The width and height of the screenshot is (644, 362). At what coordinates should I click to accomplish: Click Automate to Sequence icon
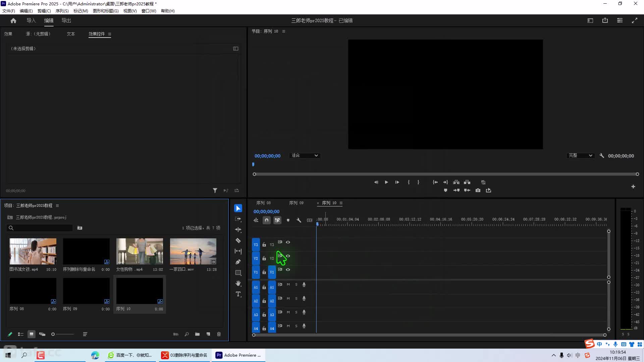point(176,334)
